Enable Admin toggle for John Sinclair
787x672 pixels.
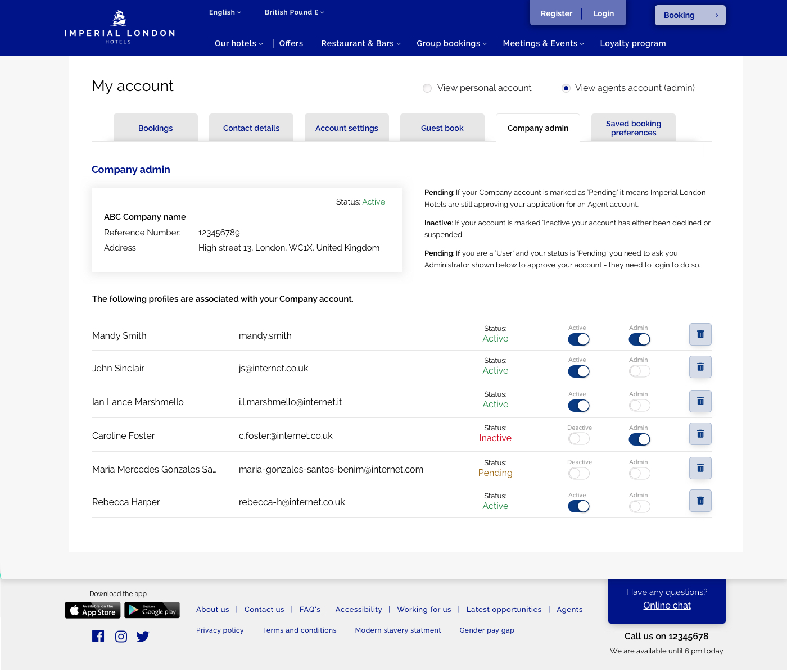tap(639, 371)
